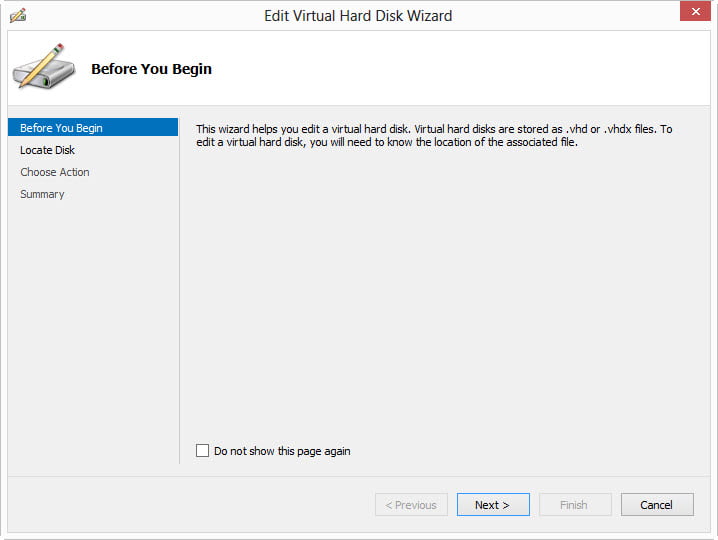Click the bold 'Before You Begin' page heading
The width and height of the screenshot is (718, 540).
coord(151,69)
